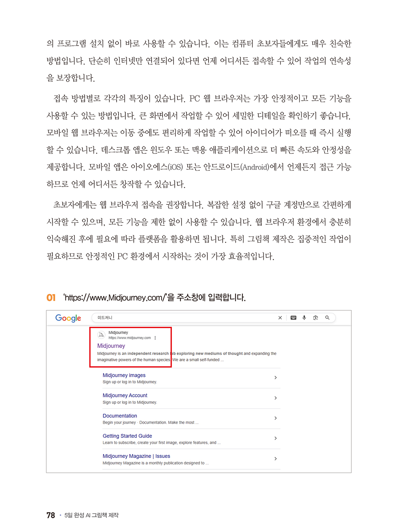The width and height of the screenshot is (416, 532).
Task: Open the three-dot menu beside the midjourney.com URL
Action: (155, 338)
